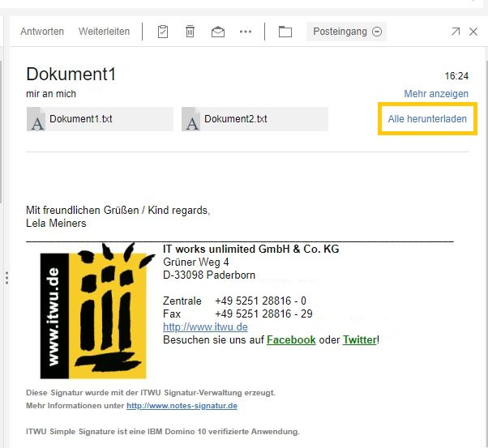
Task: Click the 'IBM Domino 10 verifizierte Anwendung' line
Action: click(163, 432)
